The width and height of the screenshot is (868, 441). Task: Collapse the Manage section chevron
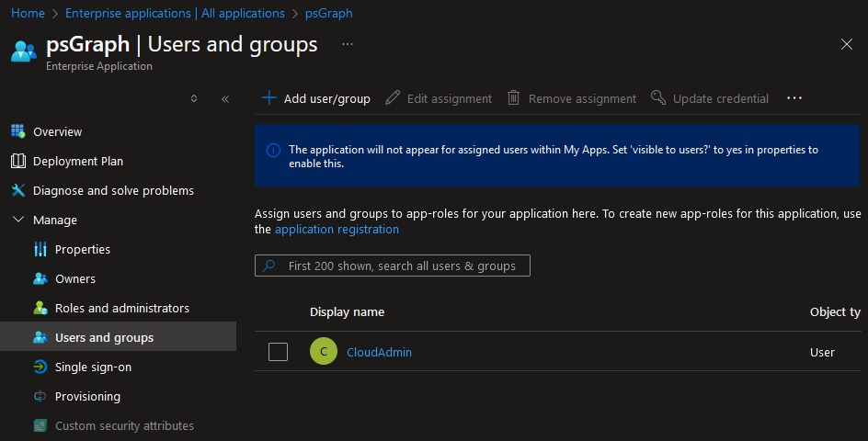click(18, 220)
